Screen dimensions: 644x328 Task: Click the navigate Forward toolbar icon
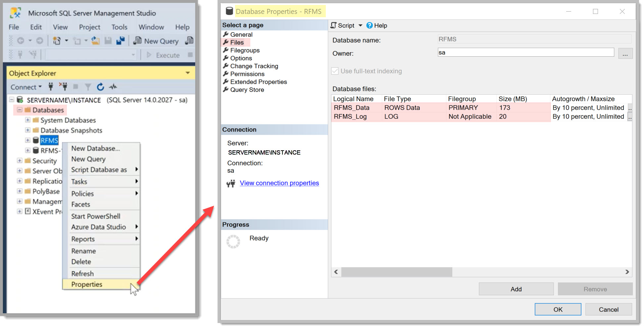coord(40,41)
